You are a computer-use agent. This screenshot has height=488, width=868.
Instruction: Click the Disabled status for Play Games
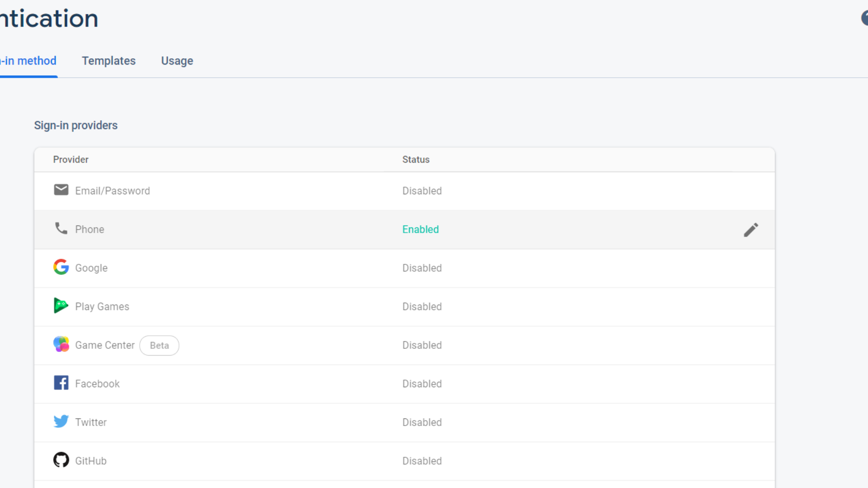point(422,307)
